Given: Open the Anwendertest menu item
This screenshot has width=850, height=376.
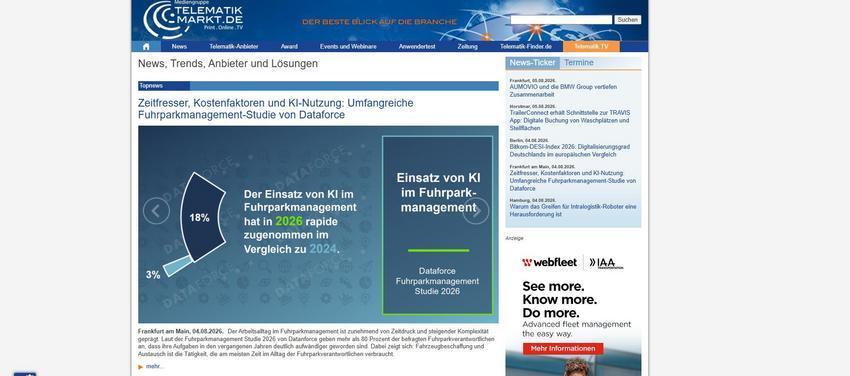Looking at the screenshot, I should (x=417, y=47).
